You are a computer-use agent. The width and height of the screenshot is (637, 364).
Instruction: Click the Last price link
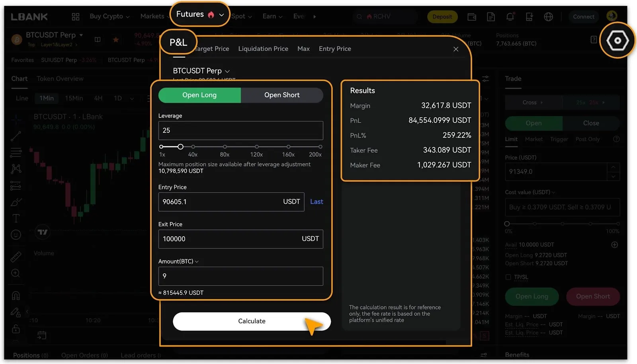tap(317, 202)
